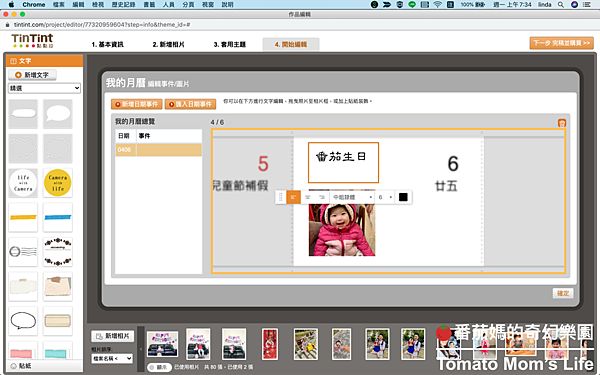
Task: Click the browser address bar URL
Action: coord(102,24)
